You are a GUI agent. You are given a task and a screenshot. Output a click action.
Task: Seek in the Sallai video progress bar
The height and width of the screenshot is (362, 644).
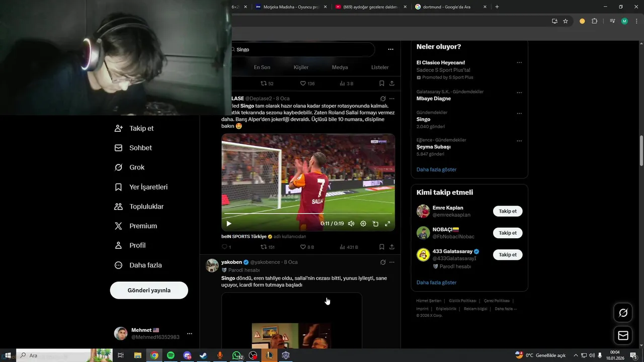pyautogui.click(x=308, y=214)
